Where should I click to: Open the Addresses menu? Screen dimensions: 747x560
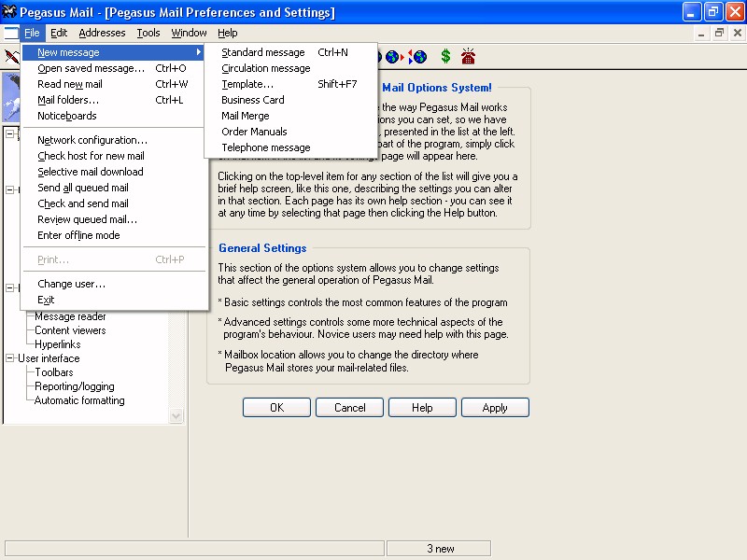coord(102,33)
